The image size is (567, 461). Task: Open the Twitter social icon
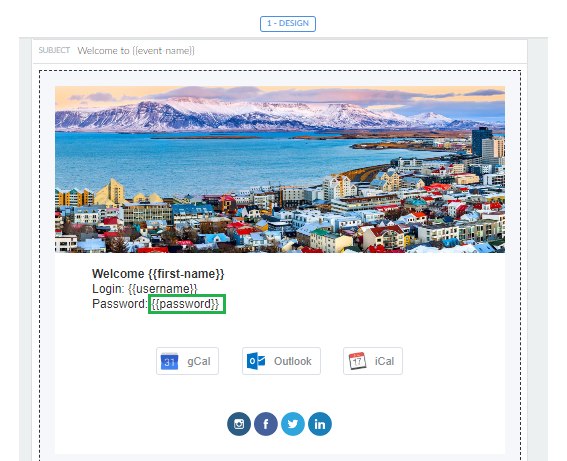tap(293, 424)
